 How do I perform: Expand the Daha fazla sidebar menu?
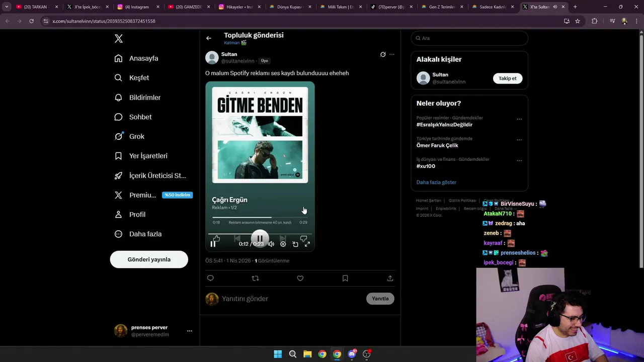coord(138,234)
